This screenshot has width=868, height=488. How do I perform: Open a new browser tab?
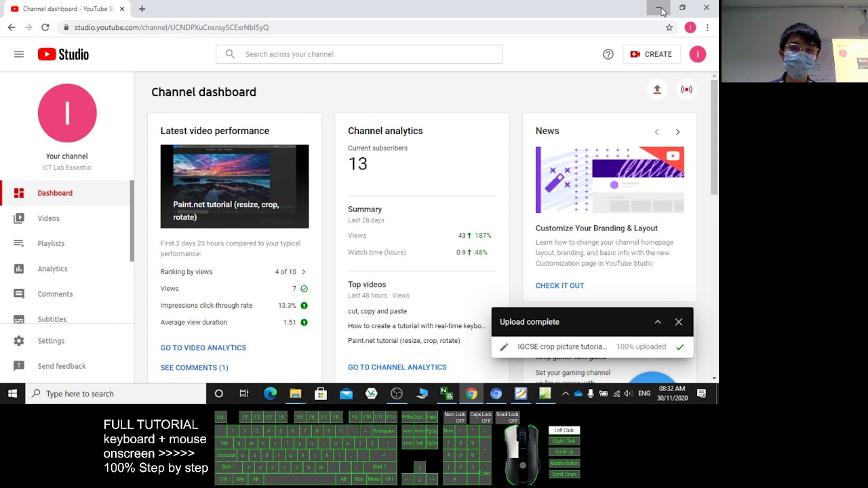pos(142,9)
